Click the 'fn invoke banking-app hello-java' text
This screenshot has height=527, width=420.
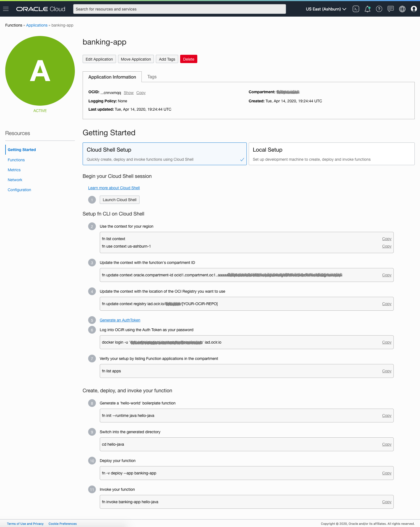pyautogui.click(x=130, y=502)
